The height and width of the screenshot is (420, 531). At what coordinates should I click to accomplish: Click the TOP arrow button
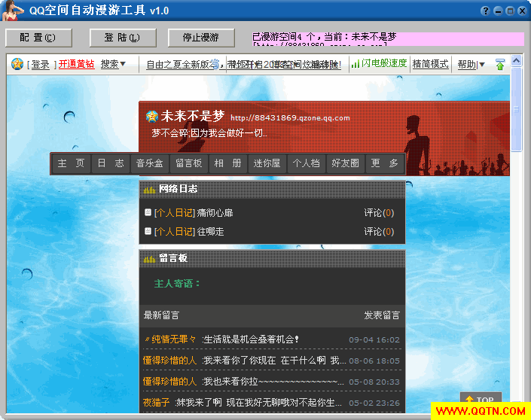[x=480, y=400]
